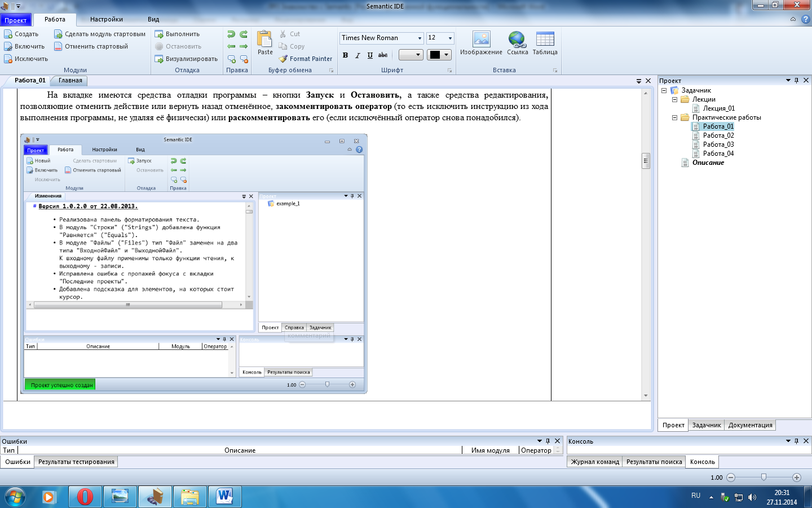Toggle italic formatting

tap(358, 55)
